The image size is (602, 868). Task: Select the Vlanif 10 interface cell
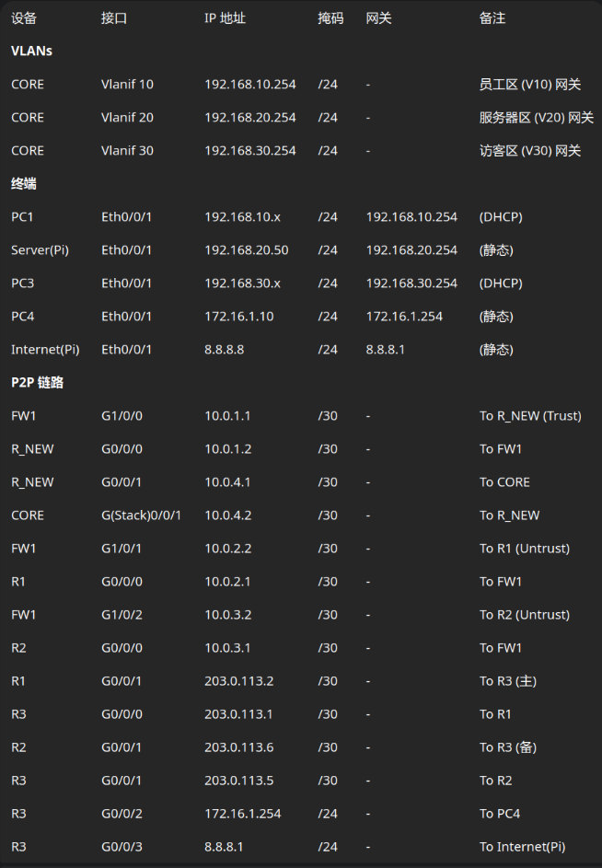127,85
